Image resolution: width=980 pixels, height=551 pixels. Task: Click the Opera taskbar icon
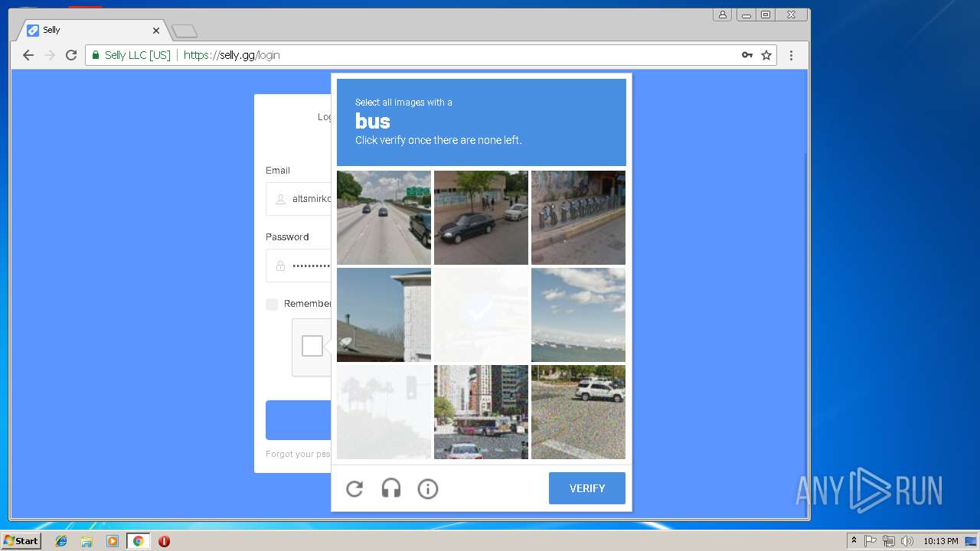(x=164, y=541)
